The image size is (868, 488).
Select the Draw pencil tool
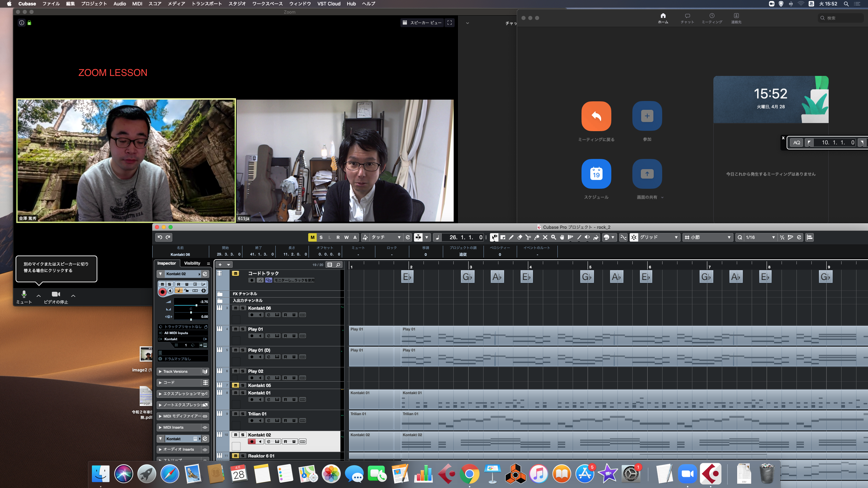click(511, 237)
